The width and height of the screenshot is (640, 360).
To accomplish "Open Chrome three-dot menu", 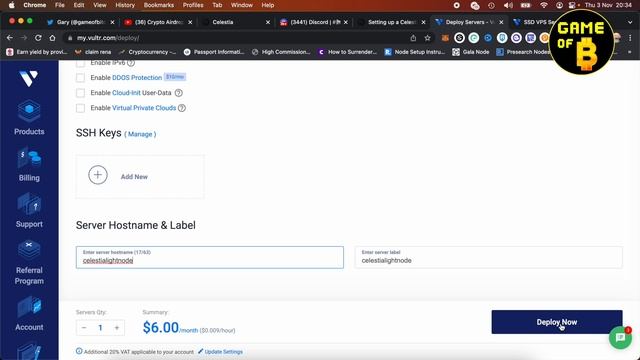I will (x=630, y=38).
